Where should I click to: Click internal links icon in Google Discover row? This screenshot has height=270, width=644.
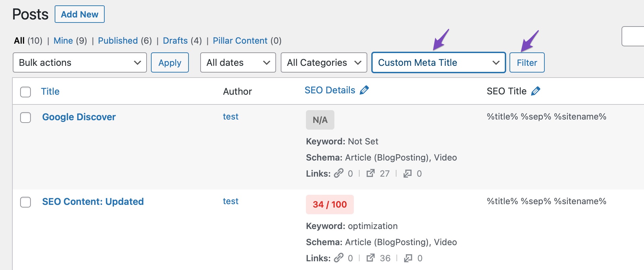point(339,173)
